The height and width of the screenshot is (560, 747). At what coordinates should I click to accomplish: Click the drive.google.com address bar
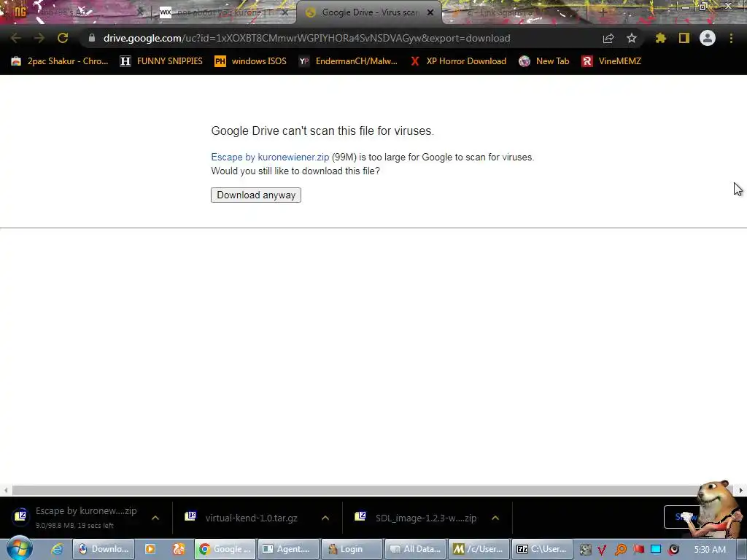[x=306, y=38]
